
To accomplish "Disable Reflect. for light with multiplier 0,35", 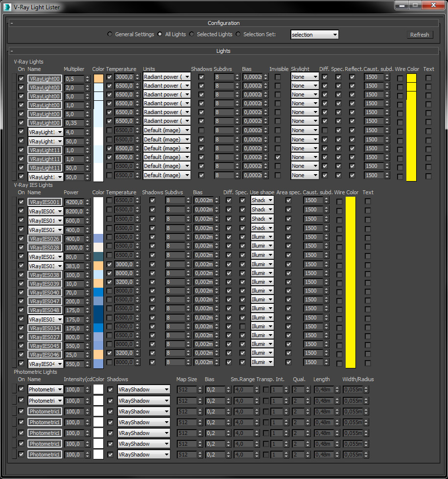I will tap(352, 121).
